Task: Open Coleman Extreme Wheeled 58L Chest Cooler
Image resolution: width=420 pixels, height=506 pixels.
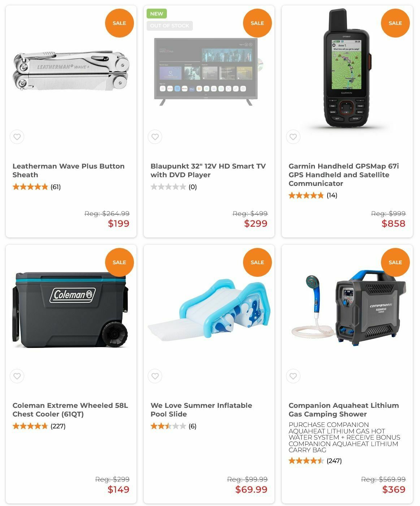Action: coord(70,410)
